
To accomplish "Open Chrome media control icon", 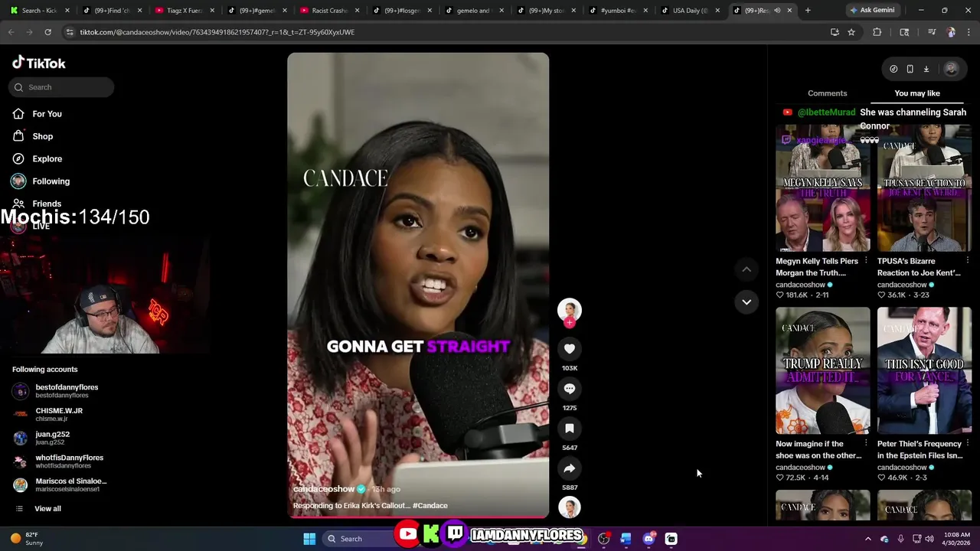I will click(x=932, y=32).
